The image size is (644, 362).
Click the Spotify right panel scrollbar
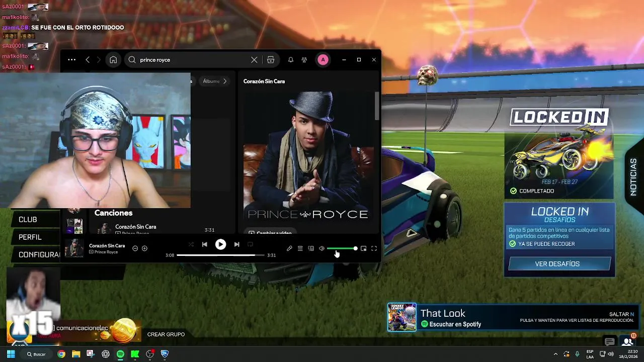[x=377, y=107]
